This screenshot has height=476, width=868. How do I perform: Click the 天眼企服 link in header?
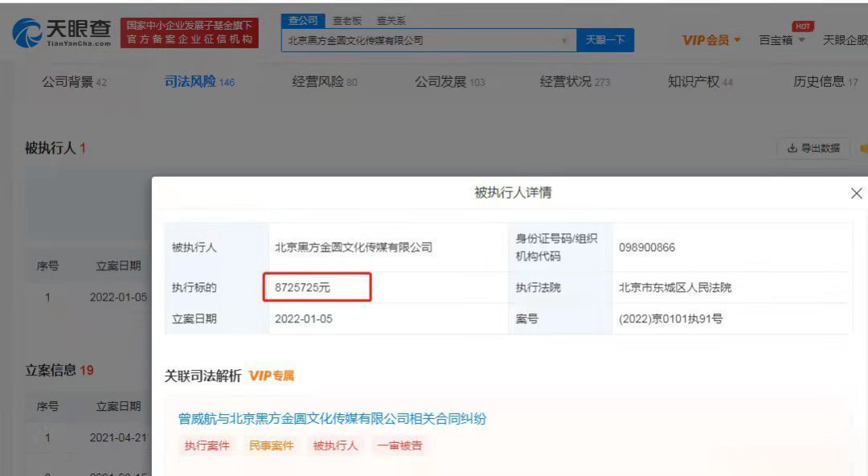pos(845,40)
